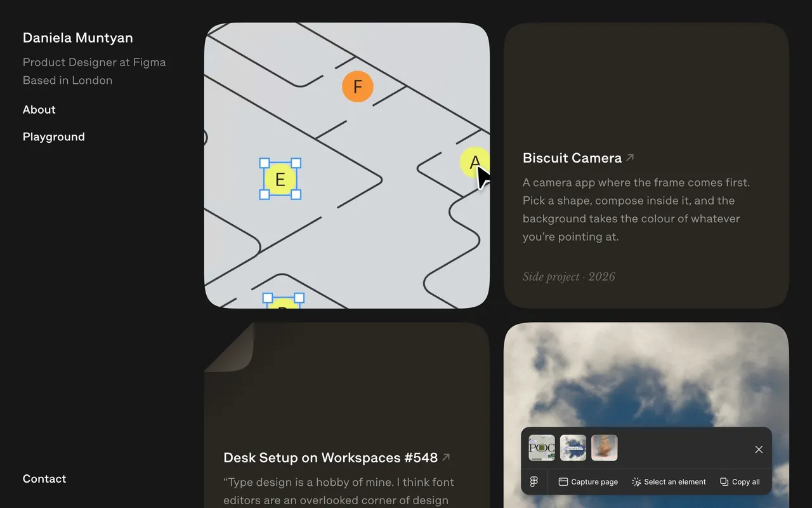This screenshot has width=812, height=508.
Task: Close the capture toolbar with the X
Action: pyautogui.click(x=759, y=450)
